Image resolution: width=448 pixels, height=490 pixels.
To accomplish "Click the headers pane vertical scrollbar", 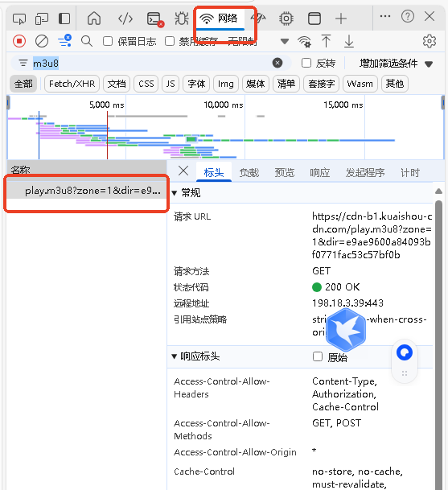I will (438, 344).
